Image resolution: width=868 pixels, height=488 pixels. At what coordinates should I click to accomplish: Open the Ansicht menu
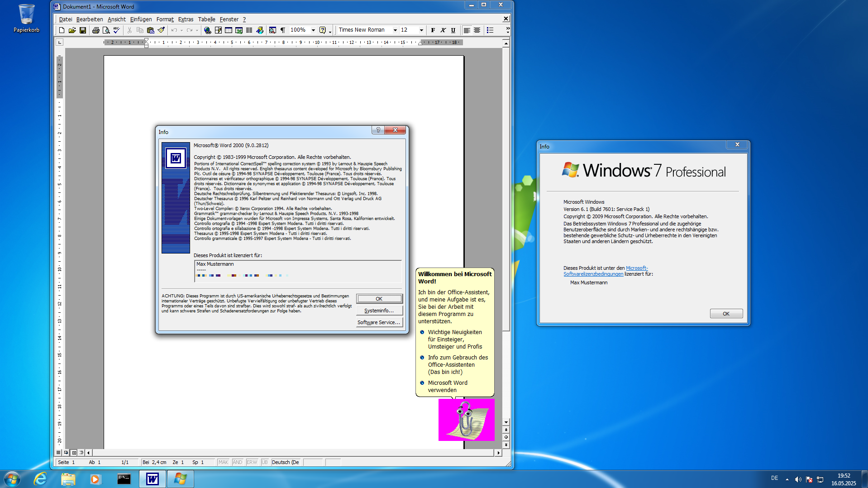117,19
